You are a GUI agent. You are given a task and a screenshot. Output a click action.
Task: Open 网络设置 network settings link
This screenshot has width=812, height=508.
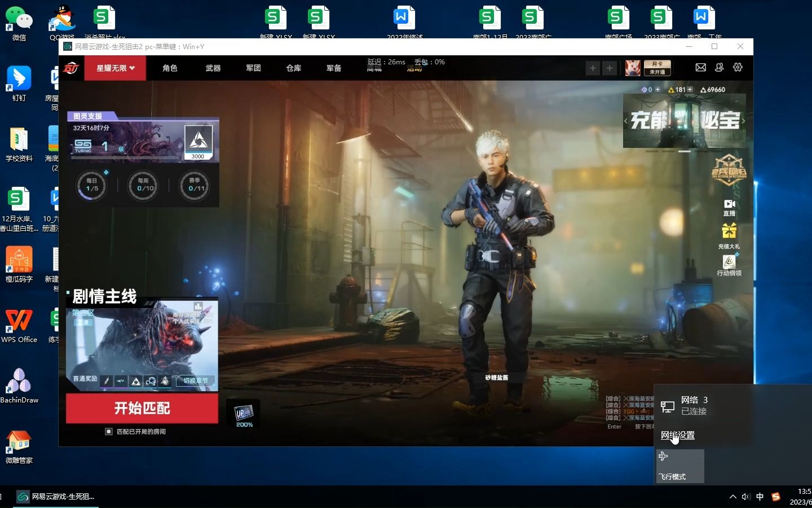[x=678, y=435]
